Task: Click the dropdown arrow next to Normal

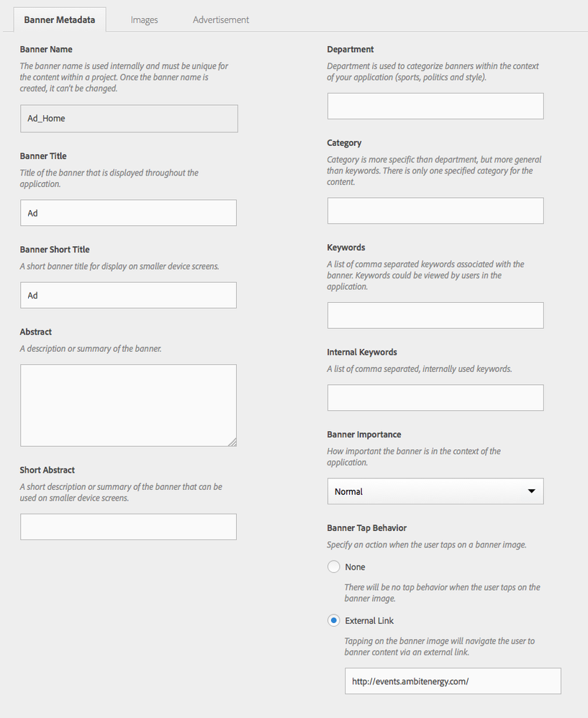Action: pyautogui.click(x=532, y=491)
